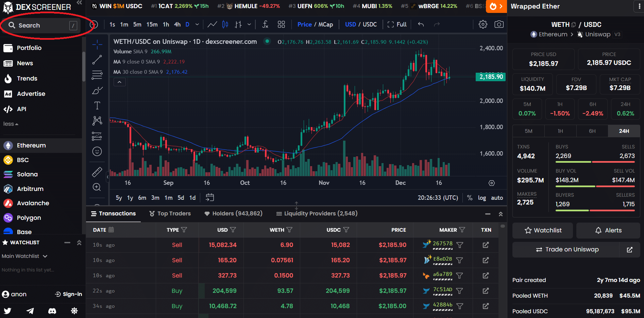Select the text annotation tool

[97, 106]
